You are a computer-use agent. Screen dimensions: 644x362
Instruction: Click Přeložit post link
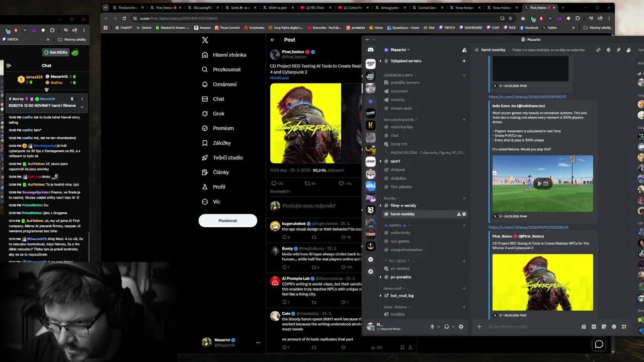pyautogui.click(x=279, y=78)
